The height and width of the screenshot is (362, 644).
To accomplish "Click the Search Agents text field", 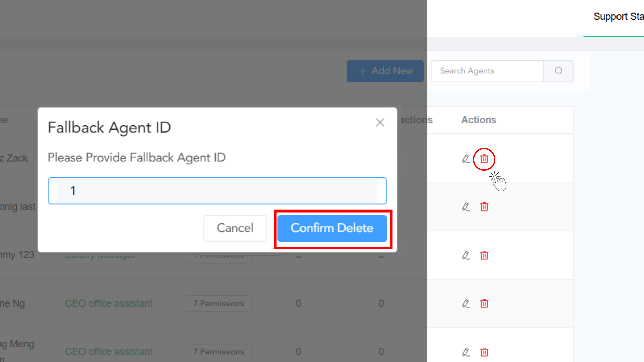I will [x=487, y=71].
